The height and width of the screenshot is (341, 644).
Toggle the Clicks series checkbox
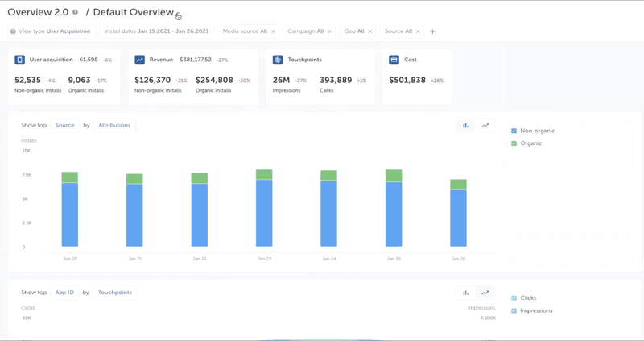pos(514,298)
